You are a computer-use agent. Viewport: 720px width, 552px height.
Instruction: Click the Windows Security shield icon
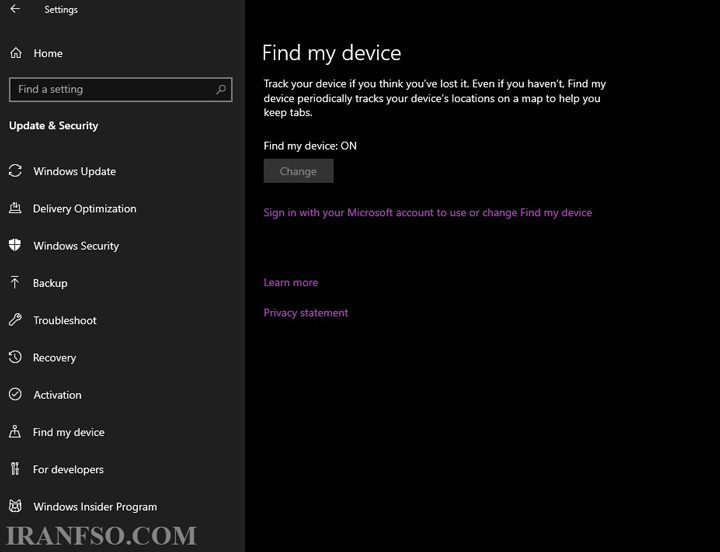[x=15, y=245]
